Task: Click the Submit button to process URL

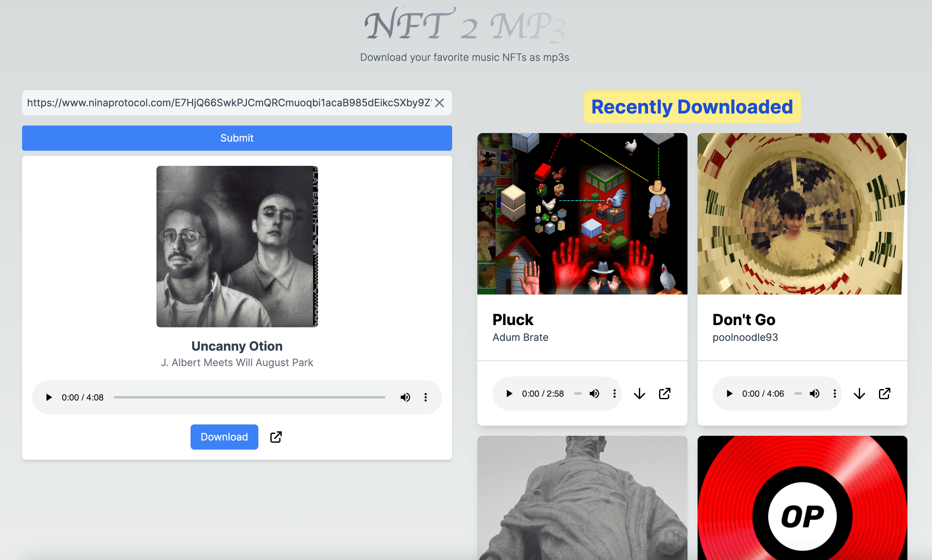Action: pyautogui.click(x=236, y=138)
